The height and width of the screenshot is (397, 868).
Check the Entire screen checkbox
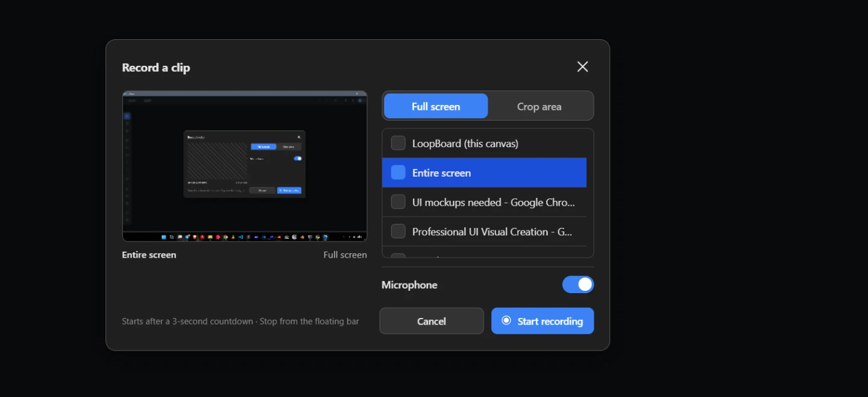pos(398,173)
